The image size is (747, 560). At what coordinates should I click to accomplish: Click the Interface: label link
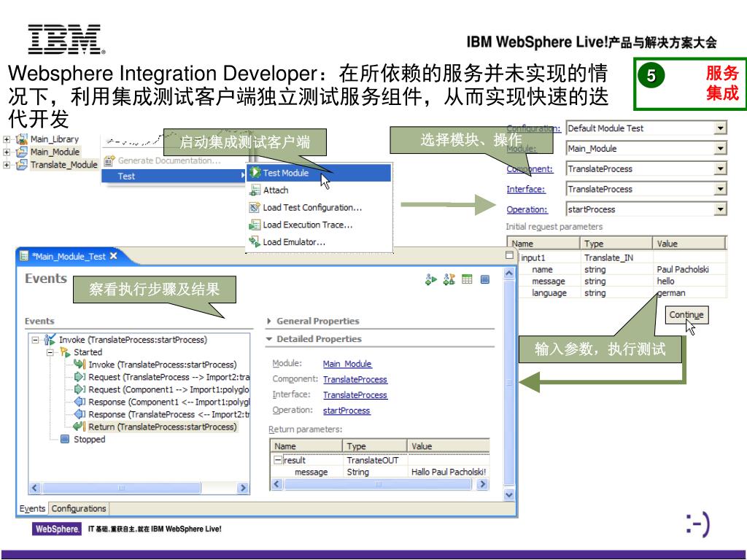[526, 189]
